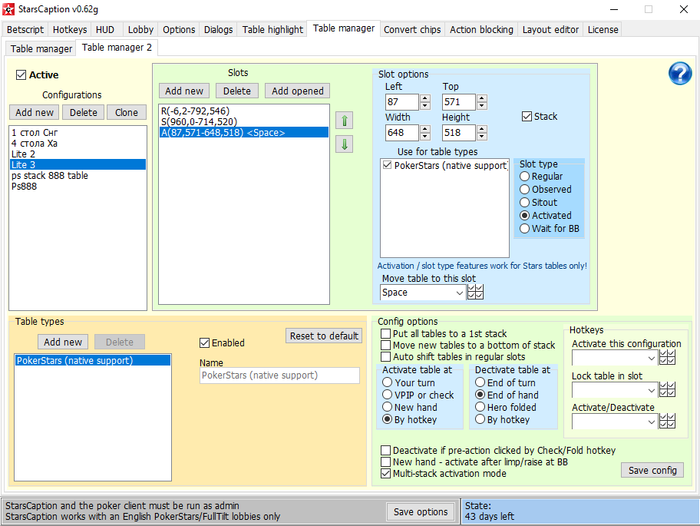This screenshot has height=526, width=700.
Task: Open hotkey picker for Activate this configuration
Action: click(667, 357)
